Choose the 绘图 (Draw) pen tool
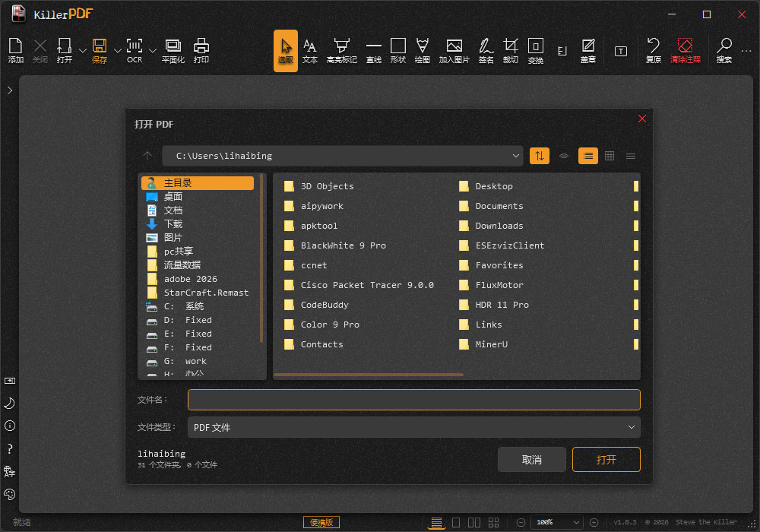 point(422,50)
